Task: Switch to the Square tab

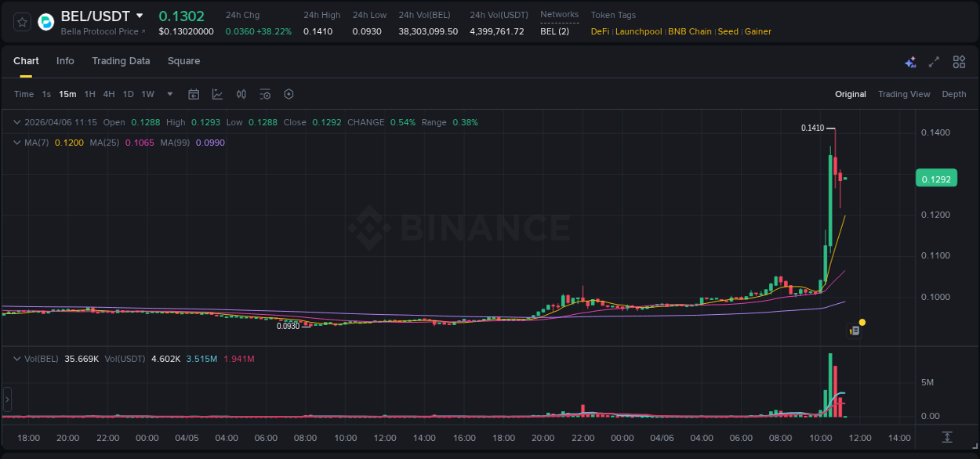Action: click(x=183, y=61)
